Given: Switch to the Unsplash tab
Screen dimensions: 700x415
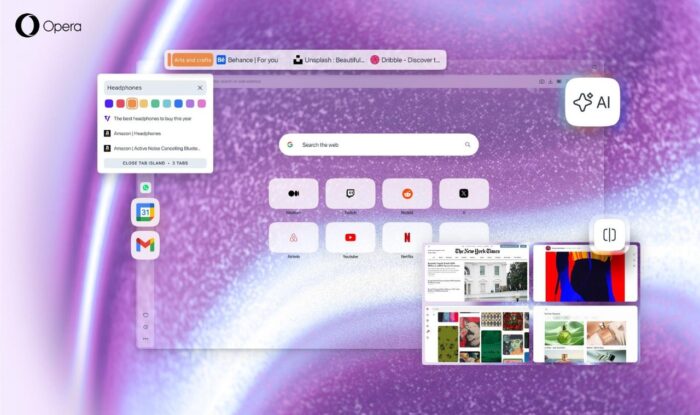Looking at the screenshot, I should coord(329,60).
